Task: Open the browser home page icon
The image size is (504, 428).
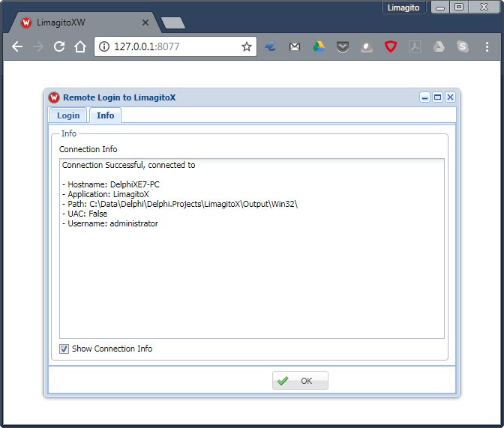Action: pos(80,47)
